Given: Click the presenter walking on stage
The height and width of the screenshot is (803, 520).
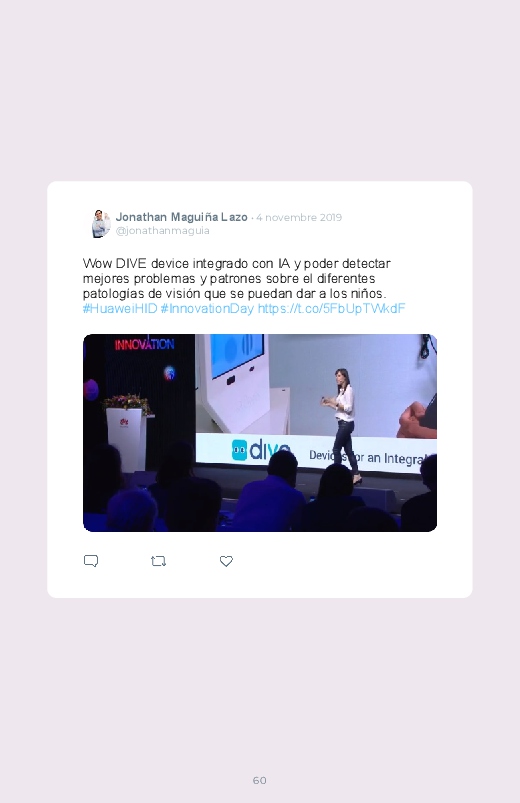Looking at the screenshot, I should (342, 427).
